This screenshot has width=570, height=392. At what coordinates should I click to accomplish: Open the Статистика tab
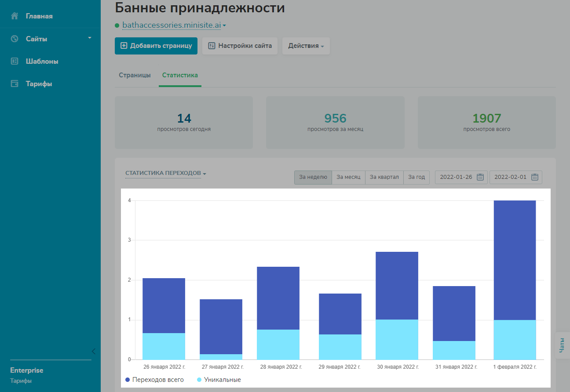pyautogui.click(x=180, y=75)
